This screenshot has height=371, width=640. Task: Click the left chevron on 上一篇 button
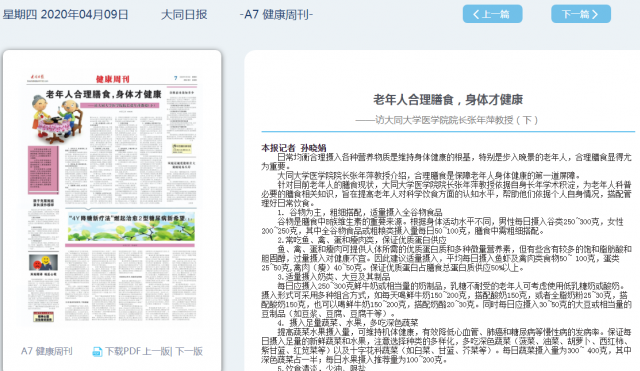click(x=476, y=14)
